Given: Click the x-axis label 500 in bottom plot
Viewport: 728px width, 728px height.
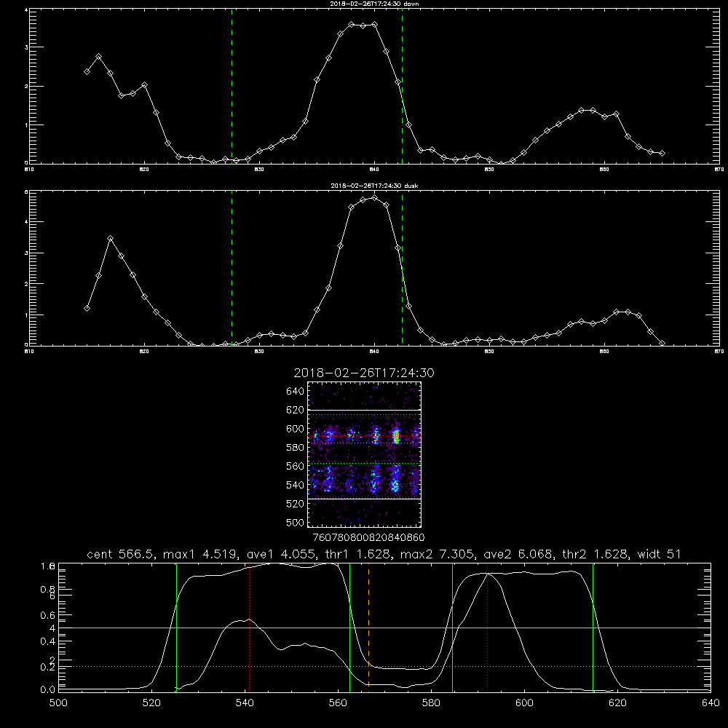Looking at the screenshot, I should [58, 703].
